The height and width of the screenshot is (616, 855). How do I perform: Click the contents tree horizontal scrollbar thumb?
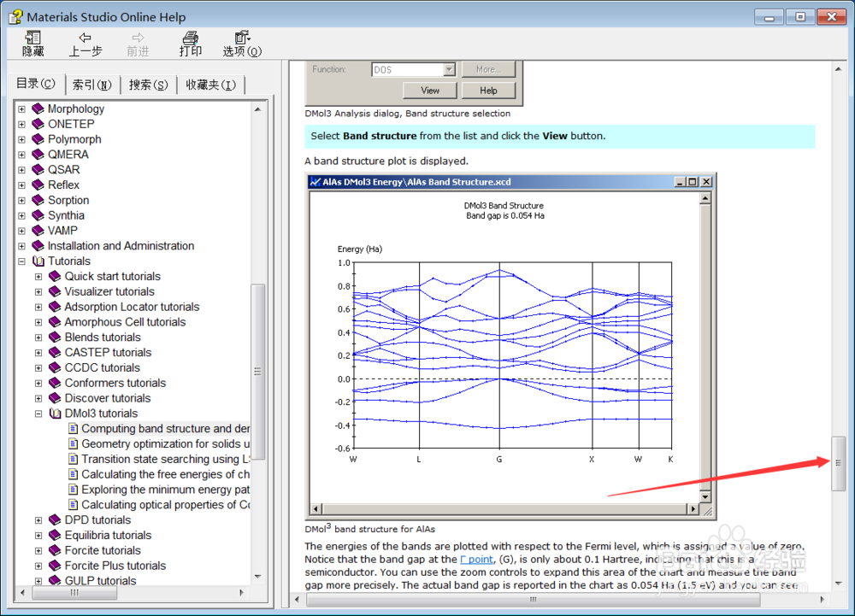click(x=74, y=592)
